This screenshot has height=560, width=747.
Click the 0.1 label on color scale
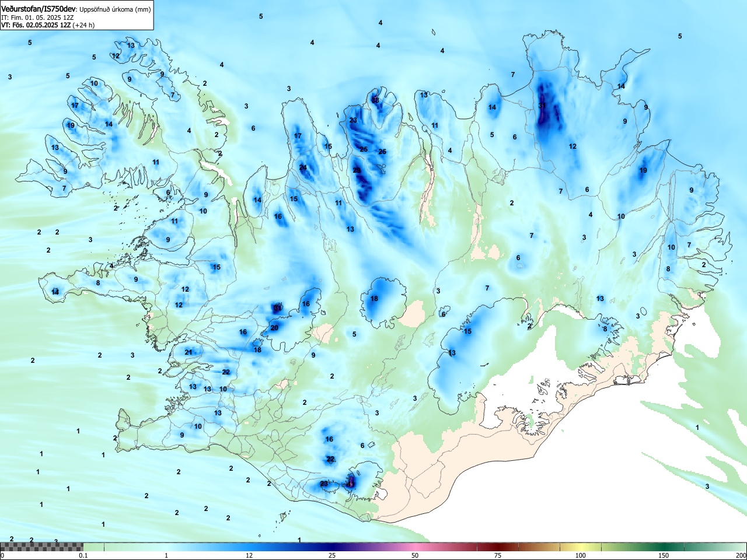click(83, 555)
